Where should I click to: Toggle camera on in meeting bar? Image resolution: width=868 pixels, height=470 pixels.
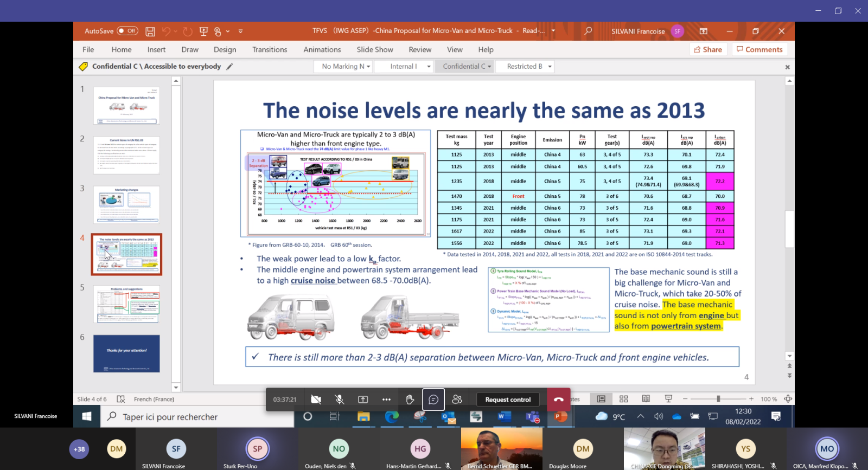coord(316,400)
